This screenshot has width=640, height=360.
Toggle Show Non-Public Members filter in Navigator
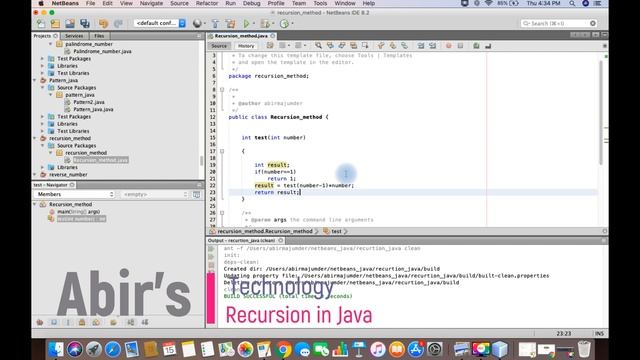[x=82, y=322]
